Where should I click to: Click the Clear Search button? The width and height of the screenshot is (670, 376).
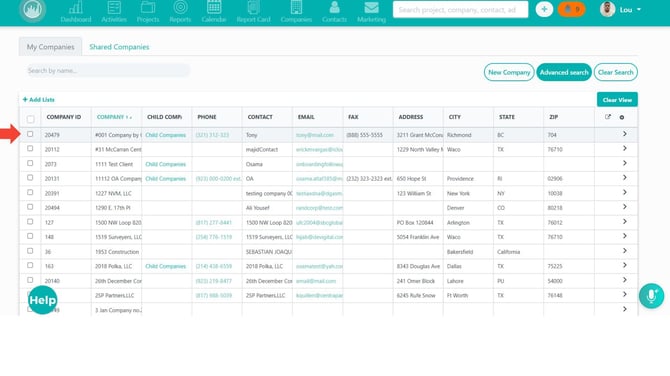pyautogui.click(x=616, y=72)
